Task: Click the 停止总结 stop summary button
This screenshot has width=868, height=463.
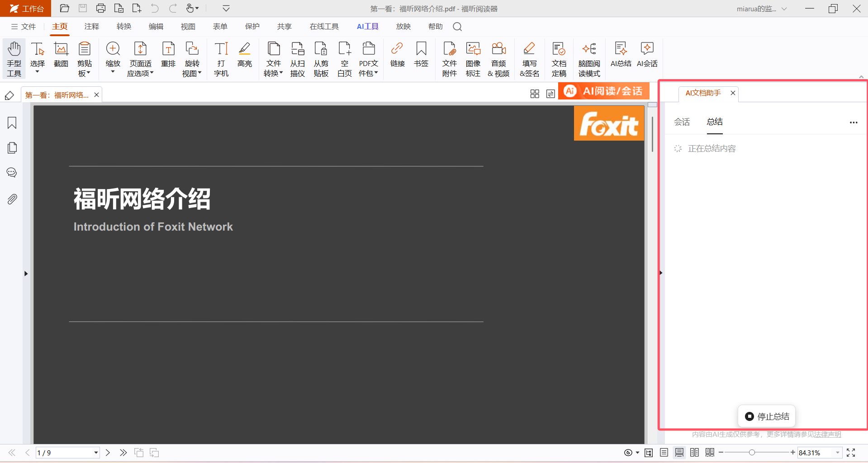Action: point(767,416)
